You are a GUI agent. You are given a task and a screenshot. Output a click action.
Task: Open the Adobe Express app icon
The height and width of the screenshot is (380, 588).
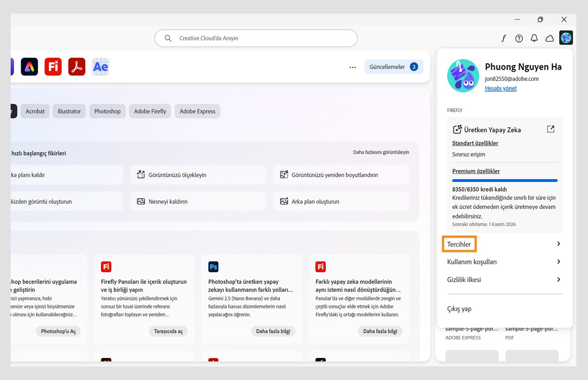coord(29,67)
